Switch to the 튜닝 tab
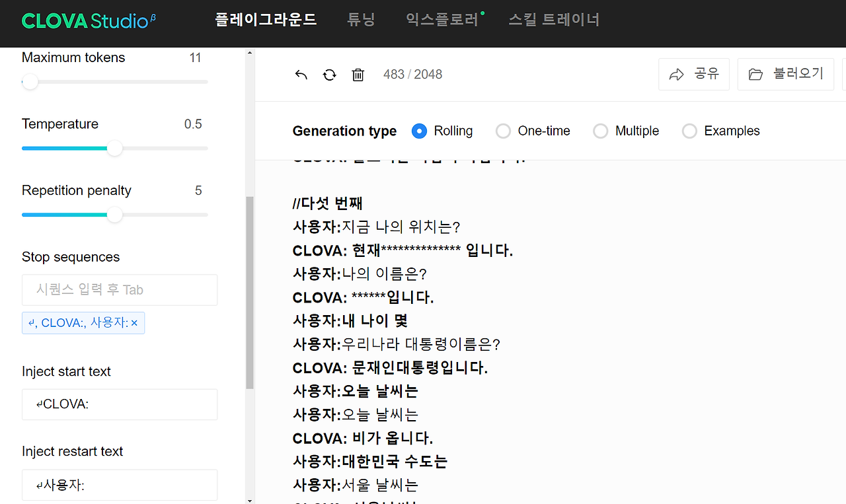This screenshot has height=504, width=846. [x=361, y=20]
